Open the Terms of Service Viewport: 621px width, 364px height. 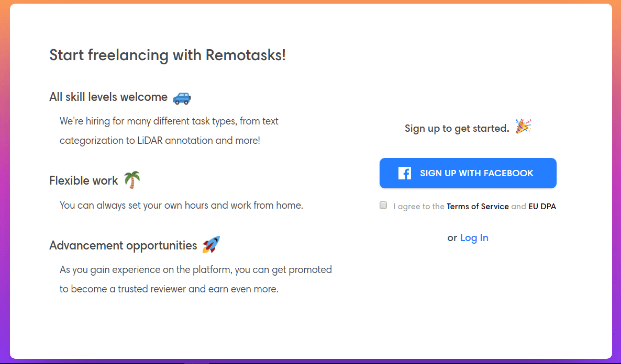pyautogui.click(x=478, y=206)
